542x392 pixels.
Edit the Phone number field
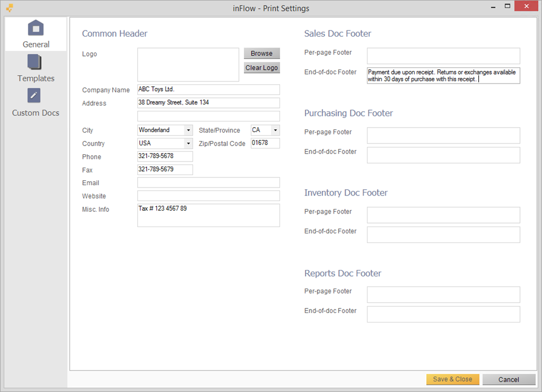click(165, 156)
